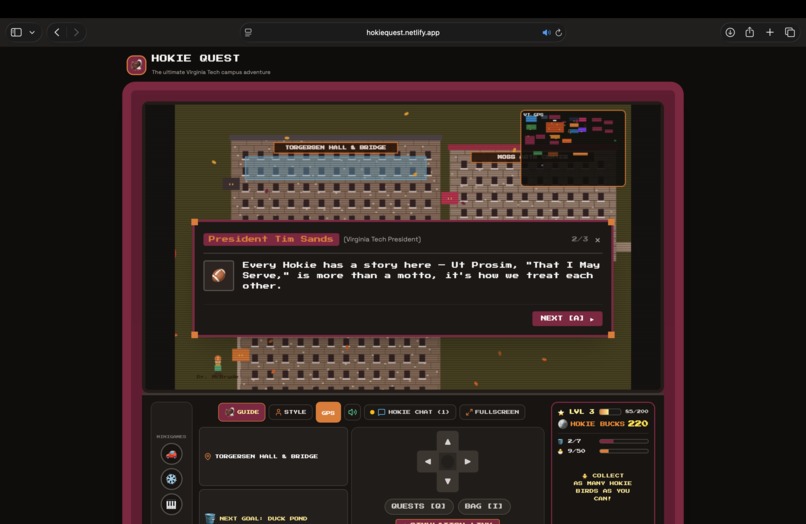Viewport: 806px width, 524px height.
Task: Click the football speaker portrait in dialog
Action: (218, 276)
